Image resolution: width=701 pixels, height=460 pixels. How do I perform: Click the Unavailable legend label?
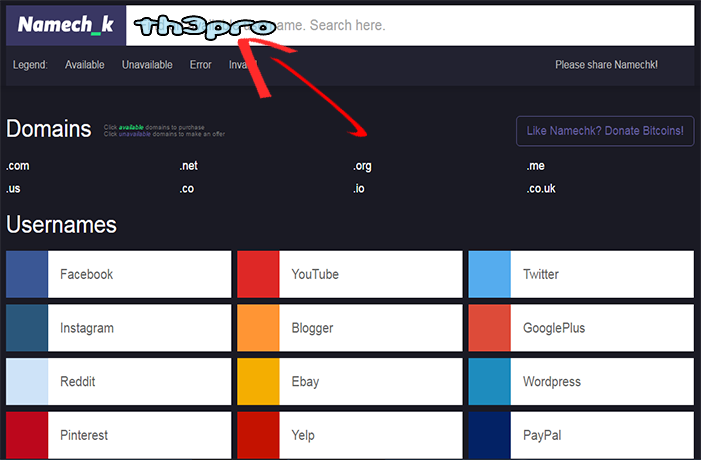147,65
